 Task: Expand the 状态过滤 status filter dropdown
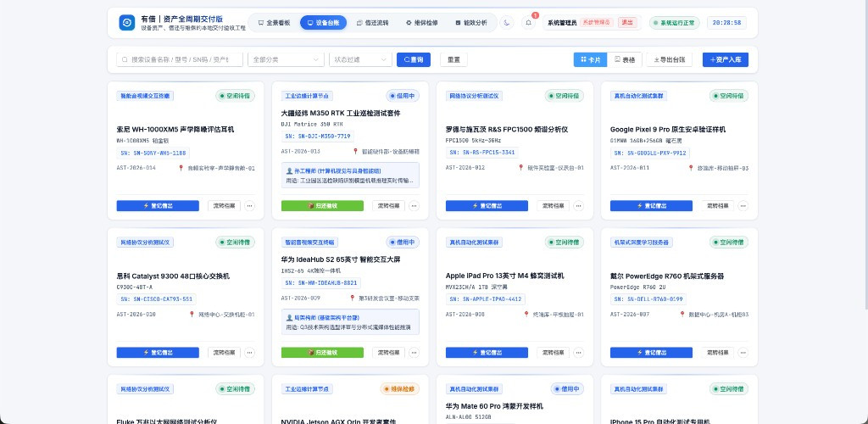click(x=360, y=59)
